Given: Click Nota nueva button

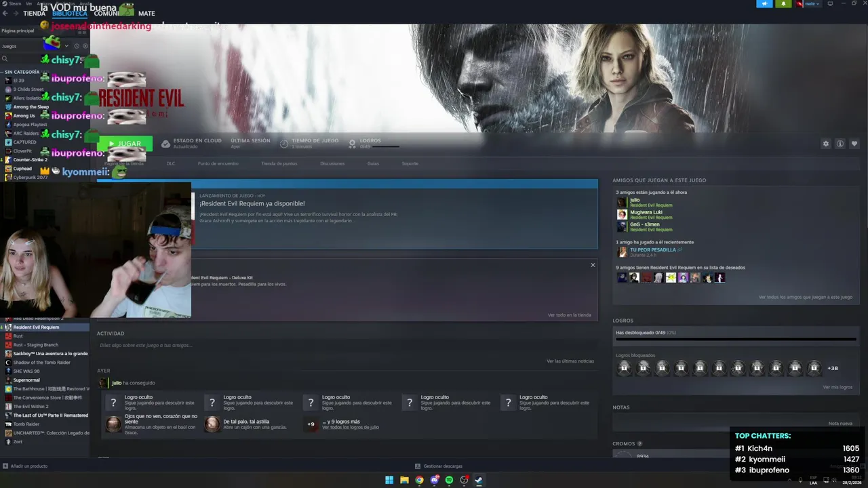Looking at the screenshot, I should tap(840, 424).
